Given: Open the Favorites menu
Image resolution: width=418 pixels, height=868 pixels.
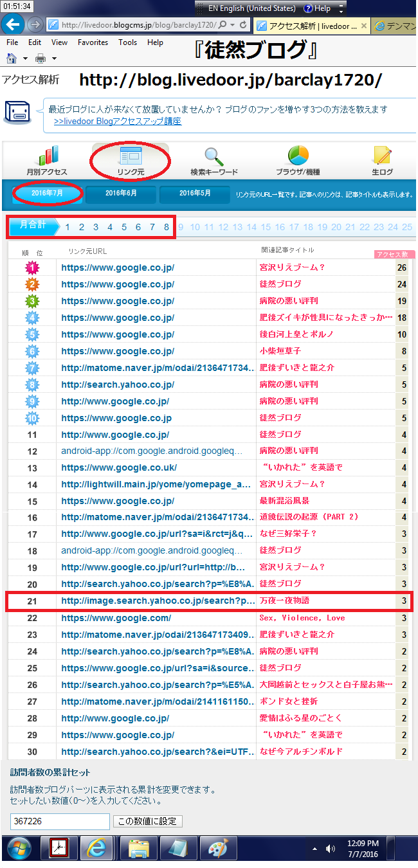Looking at the screenshot, I should 93,42.
